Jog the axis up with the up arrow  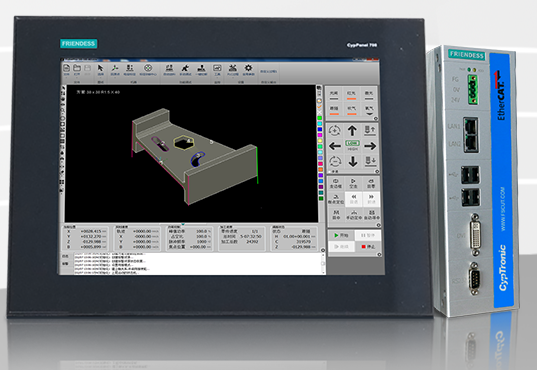tap(352, 131)
